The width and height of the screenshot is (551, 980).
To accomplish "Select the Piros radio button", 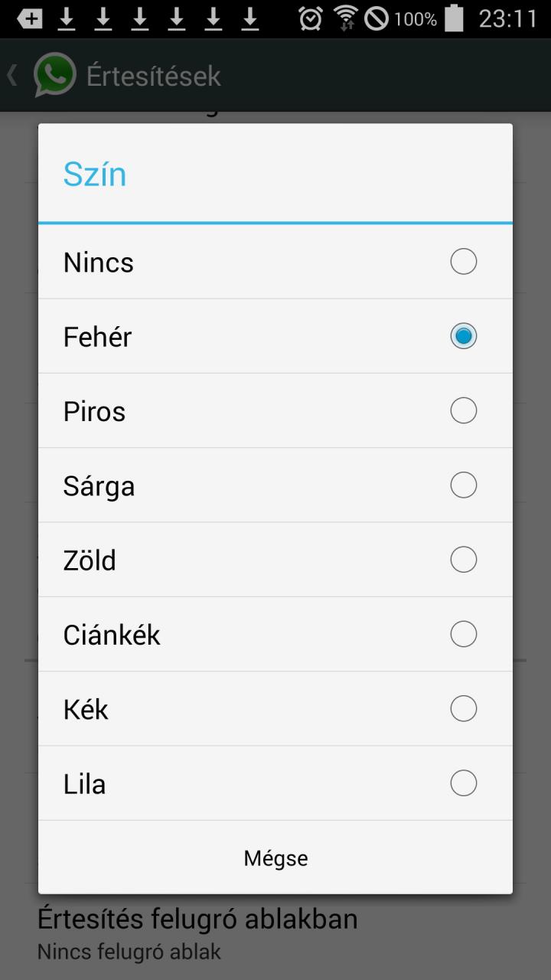I will click(464, 410).
